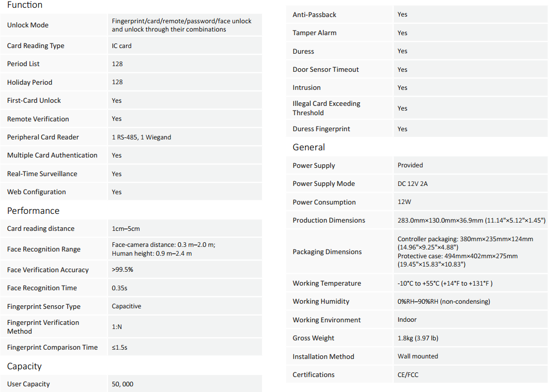
Task: Click the Function section heading
Action: 25,5
